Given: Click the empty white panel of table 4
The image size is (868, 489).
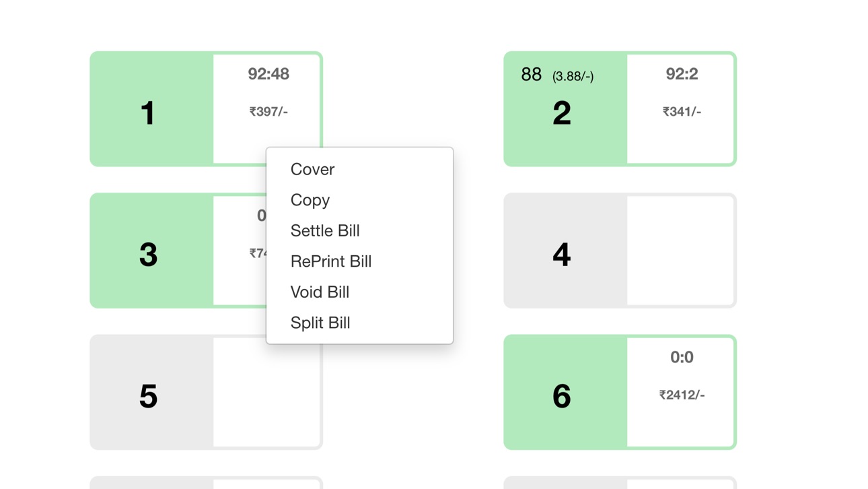Looking at the screenshot, I should pyautogui.click(x=680, y=251).
